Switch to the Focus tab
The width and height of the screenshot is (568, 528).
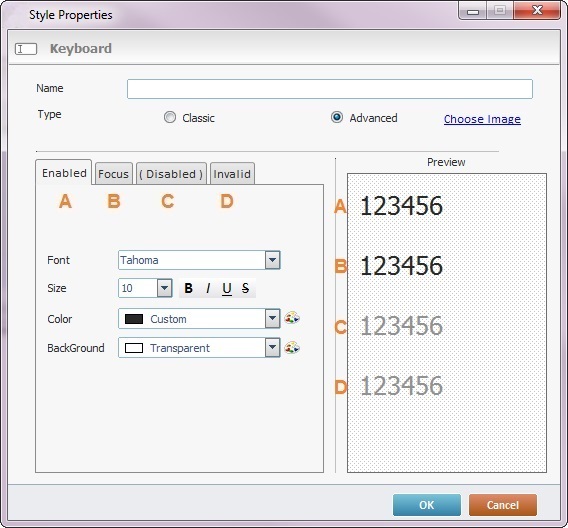[x=113, y=174]
